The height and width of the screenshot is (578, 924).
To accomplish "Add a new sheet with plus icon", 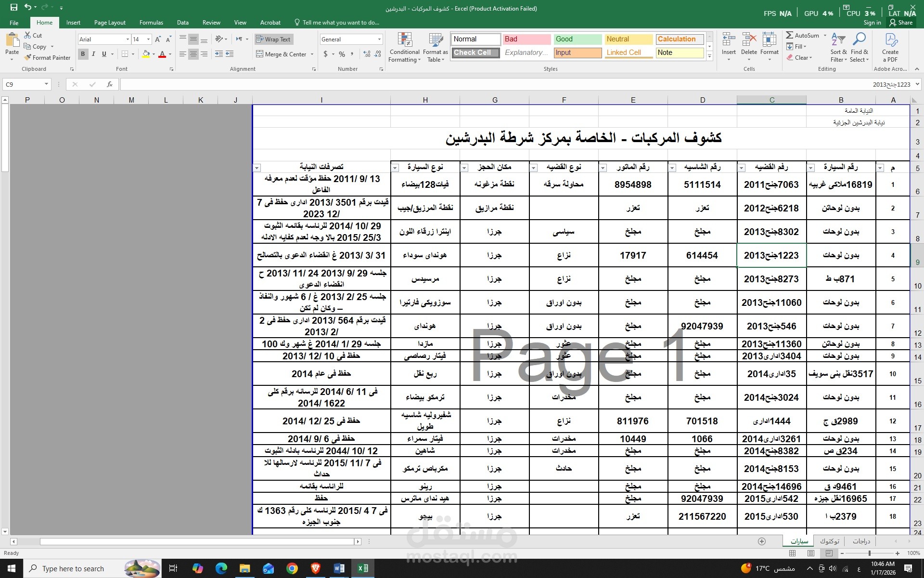I will 762,541.
